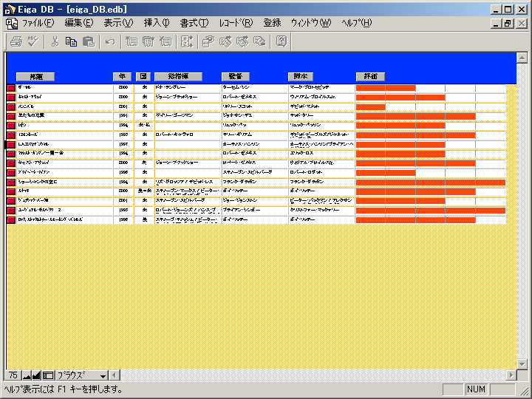Run the ABC spell check tool
Screen dimensions: 532x399
pyautogui.click(x=32, y=41)
